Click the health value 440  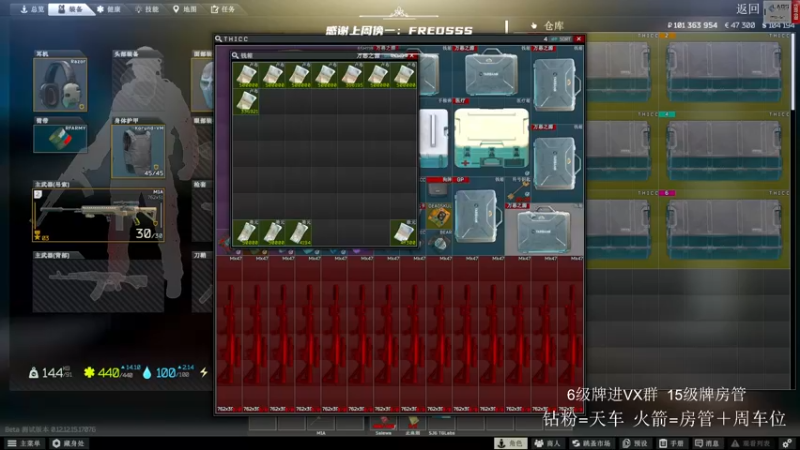pos(109,373)
